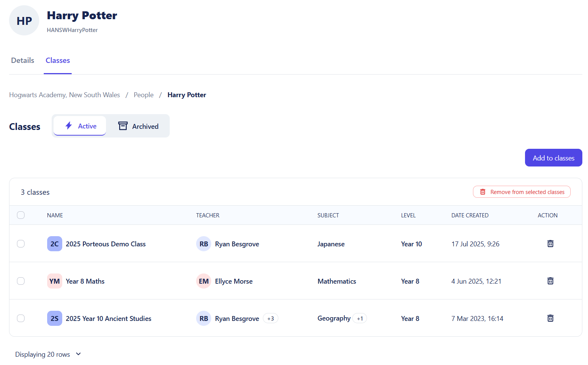Screen dimensions: 588x365
Task: Click the Add to classes button
Action: (553, 158)
